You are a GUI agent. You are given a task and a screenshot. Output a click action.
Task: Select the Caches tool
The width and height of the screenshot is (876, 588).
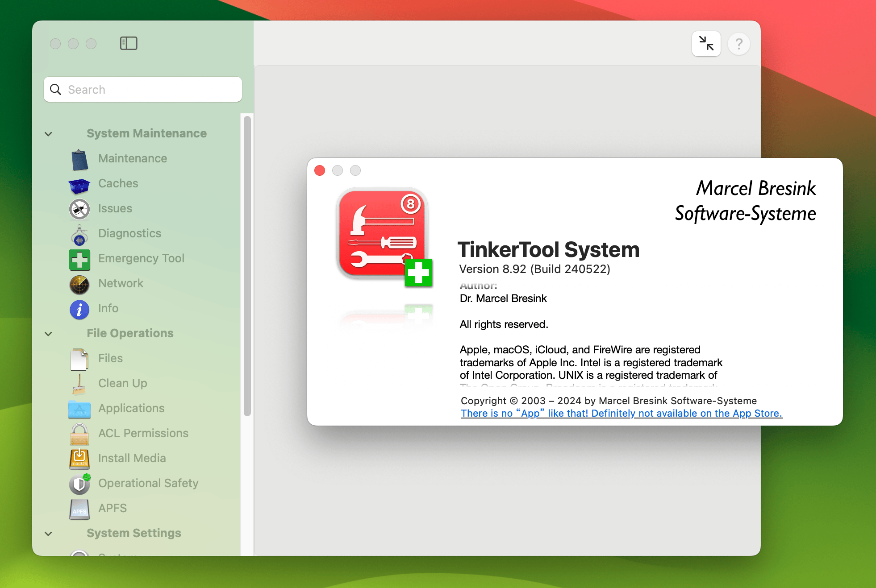tap(118, 183)
